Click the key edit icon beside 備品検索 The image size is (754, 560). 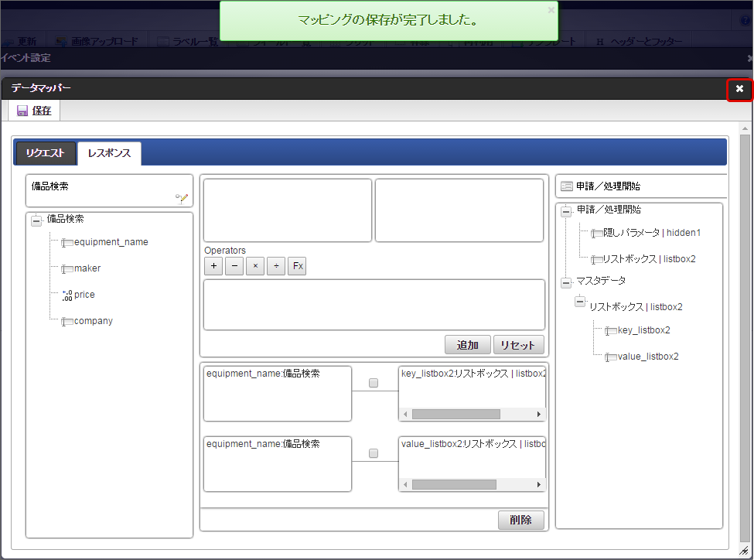[x=182, y=198]
